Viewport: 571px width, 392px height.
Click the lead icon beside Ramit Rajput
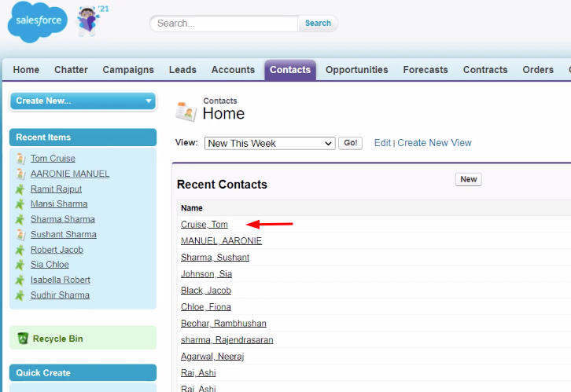pyautogui.click(x=20, y=189)
